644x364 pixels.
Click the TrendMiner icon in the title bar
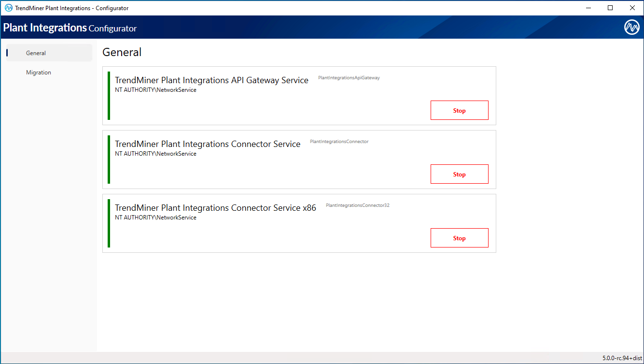(7, 8)
